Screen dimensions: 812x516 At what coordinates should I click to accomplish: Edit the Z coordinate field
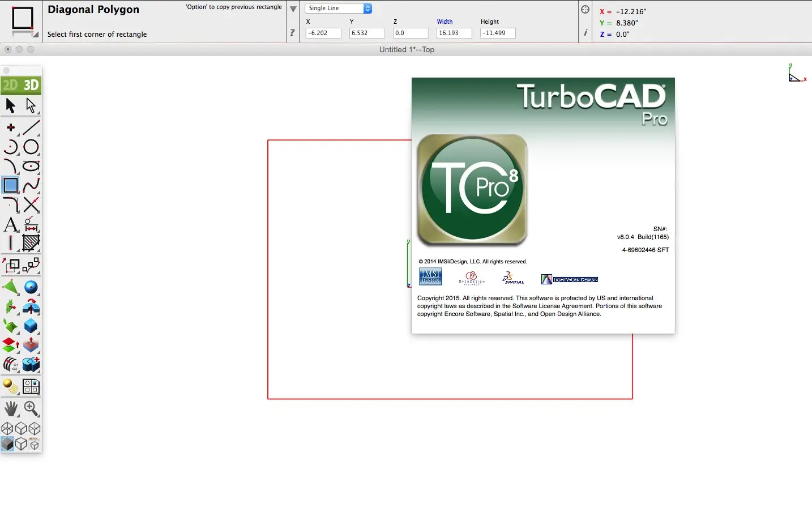[411, 33]
